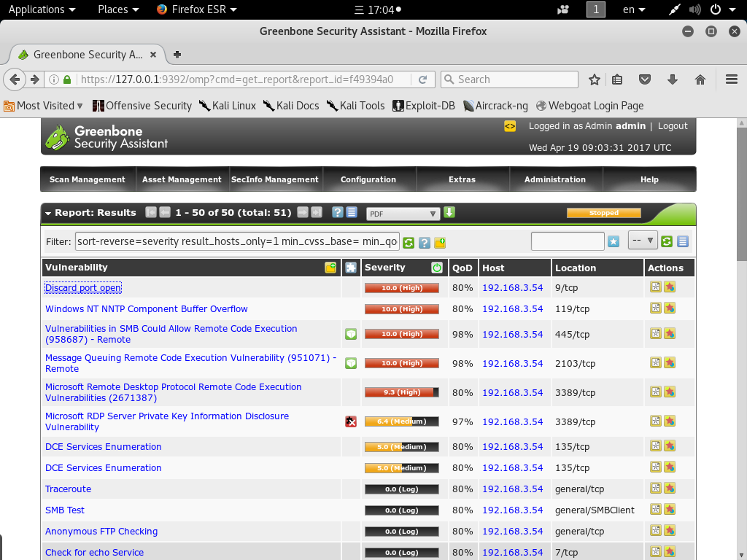This screenshot has height=560, width=747.
Task: Add a note for the Traceroute result
Action: click(656, 488)
